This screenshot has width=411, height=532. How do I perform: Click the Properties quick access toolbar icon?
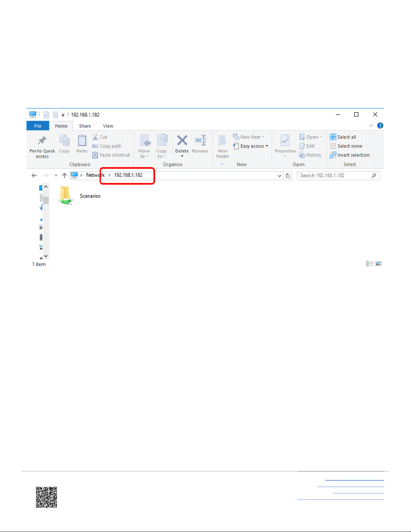(x=46, y=115)
